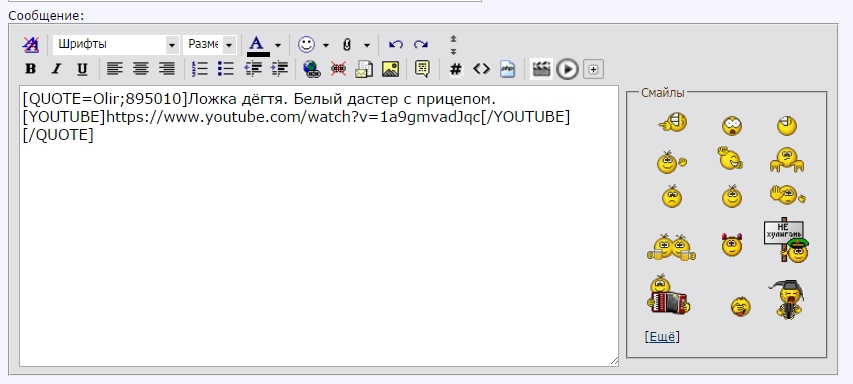The image size is (853, 384).
Task: Wrap selection in QUOTE tags icon
Action: [422, 69]
